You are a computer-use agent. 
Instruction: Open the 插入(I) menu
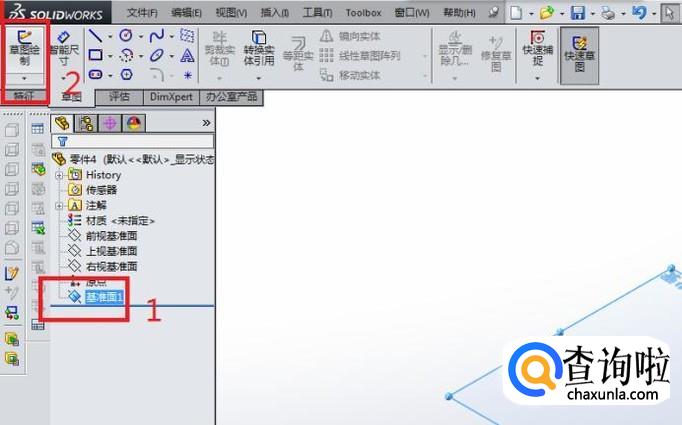(x=274, y=13)
